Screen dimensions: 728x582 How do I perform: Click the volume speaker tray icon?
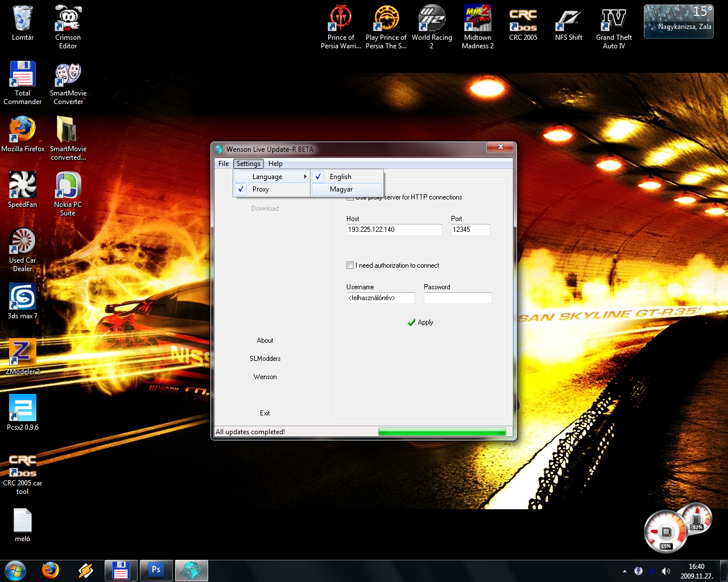click(x=666, y=571)
